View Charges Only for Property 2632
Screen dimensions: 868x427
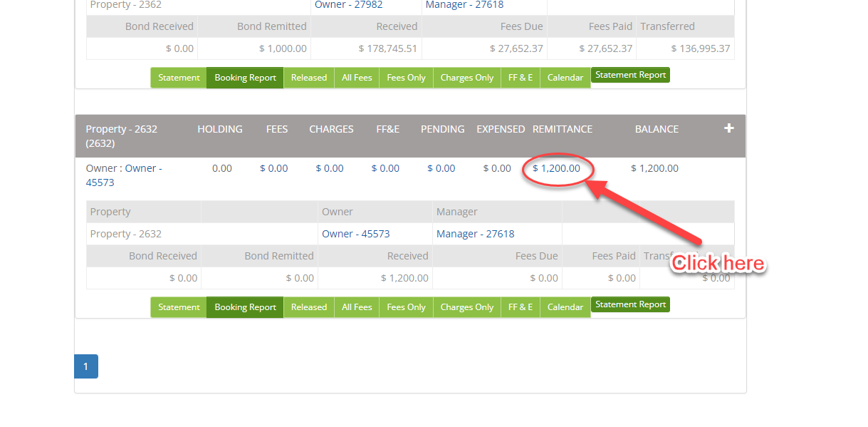click(x=466, y=307)
